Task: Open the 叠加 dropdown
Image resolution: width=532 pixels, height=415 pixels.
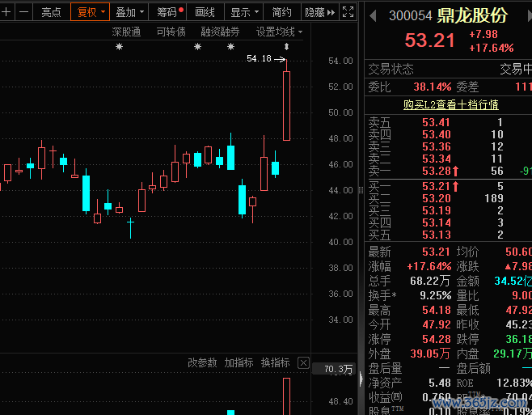Action: (x=129, y=12)
